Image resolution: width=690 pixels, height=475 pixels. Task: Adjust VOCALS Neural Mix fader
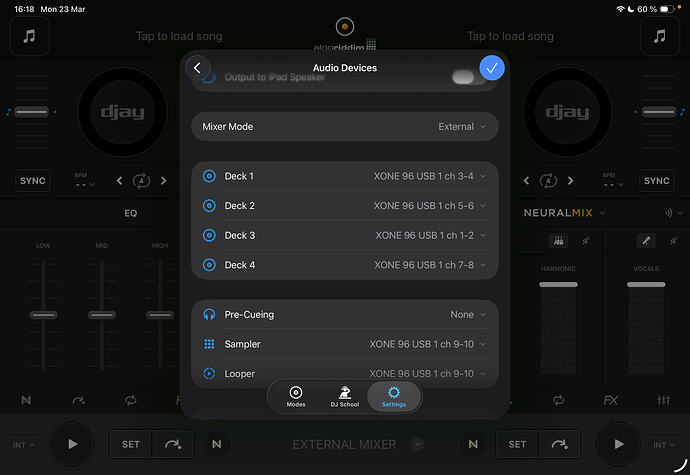tap(646, 285)
